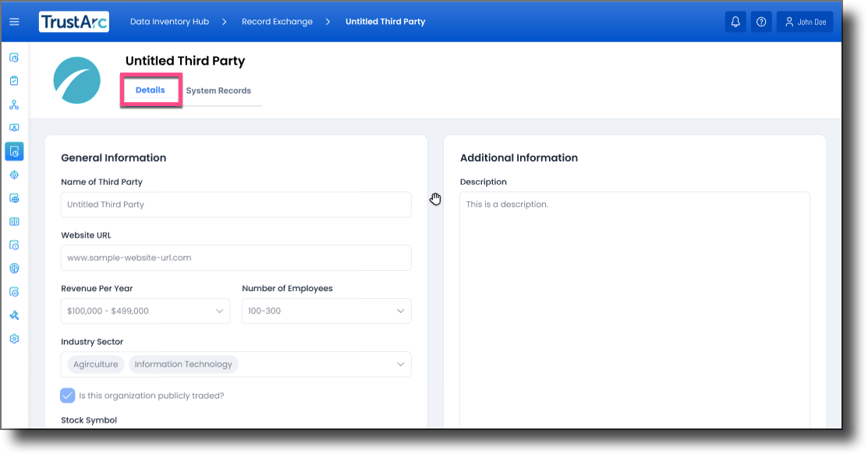Open the settings gear icon in sidebar
This screenshot has height=455, width=868.
(x=14, y=339)
